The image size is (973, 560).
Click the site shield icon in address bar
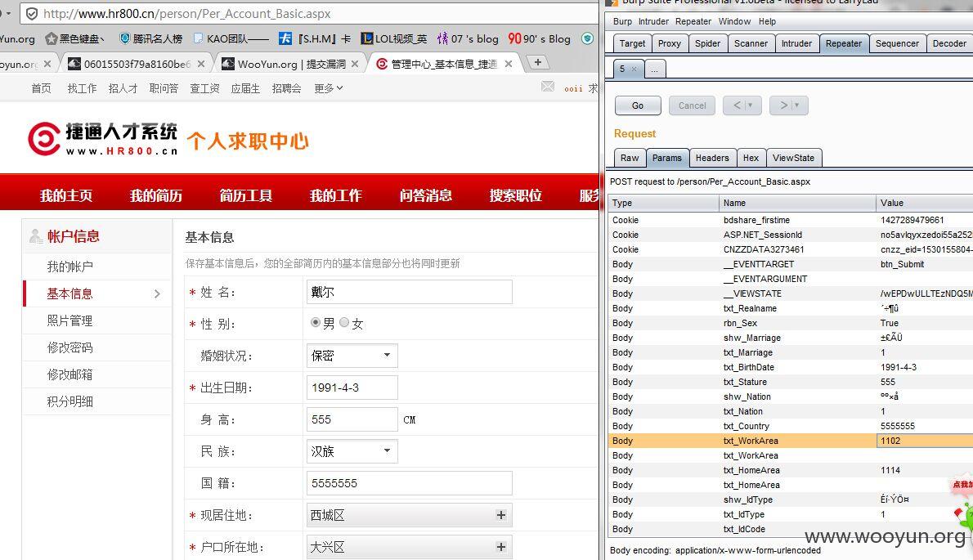[x=31, y=13]
